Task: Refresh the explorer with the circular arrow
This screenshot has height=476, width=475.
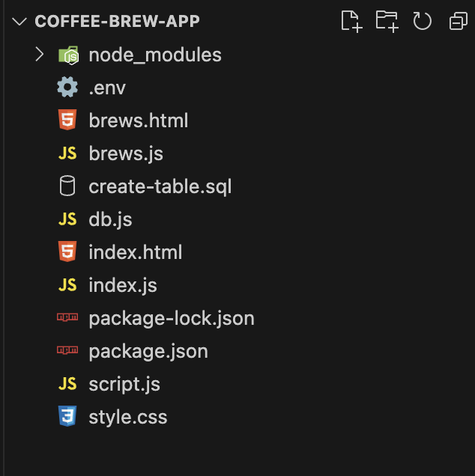Action: tap(422, 21)
